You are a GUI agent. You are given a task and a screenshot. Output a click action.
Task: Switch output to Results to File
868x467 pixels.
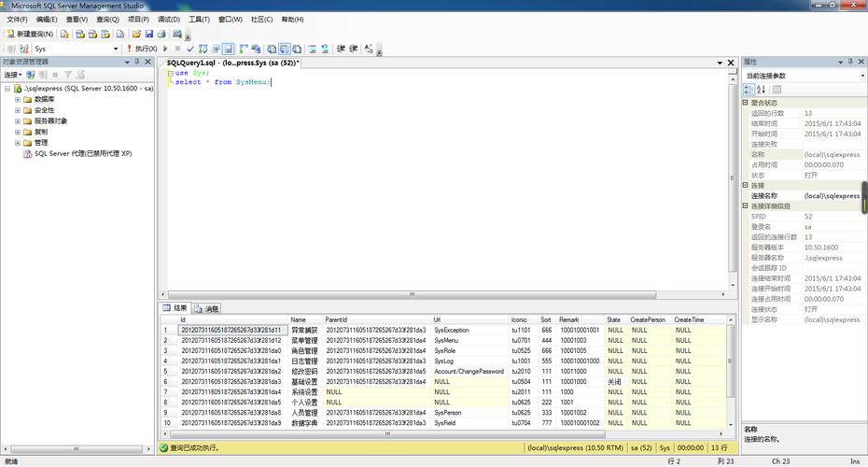tap(297, 49)
